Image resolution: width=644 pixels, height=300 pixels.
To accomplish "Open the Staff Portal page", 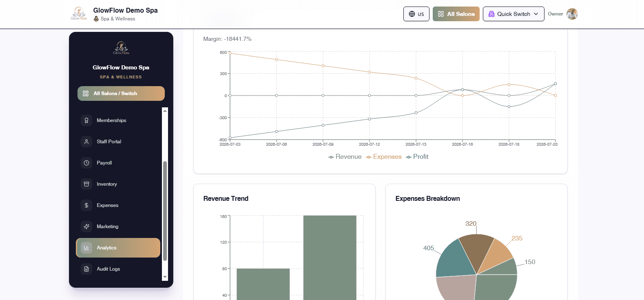I will [118, 142].
